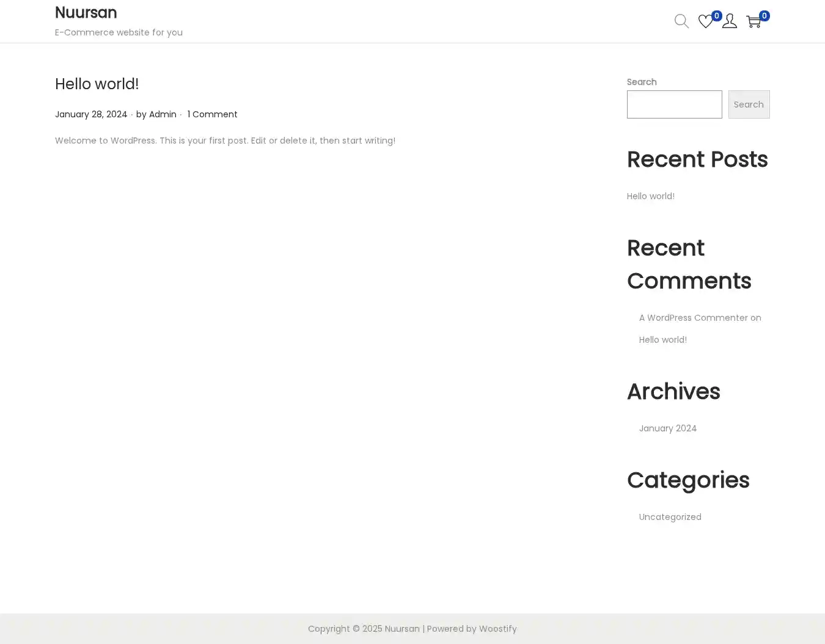Select the January 2024 archive
The width and height of the screenshot is (825, 644).
coord(667,428)
